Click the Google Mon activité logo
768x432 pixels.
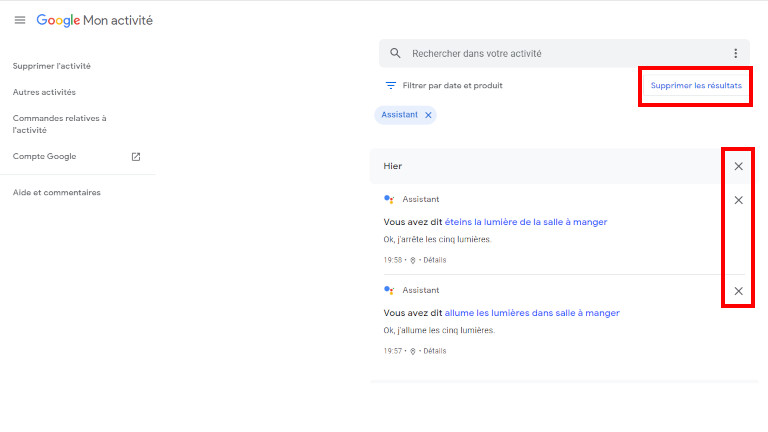[95, 20]
